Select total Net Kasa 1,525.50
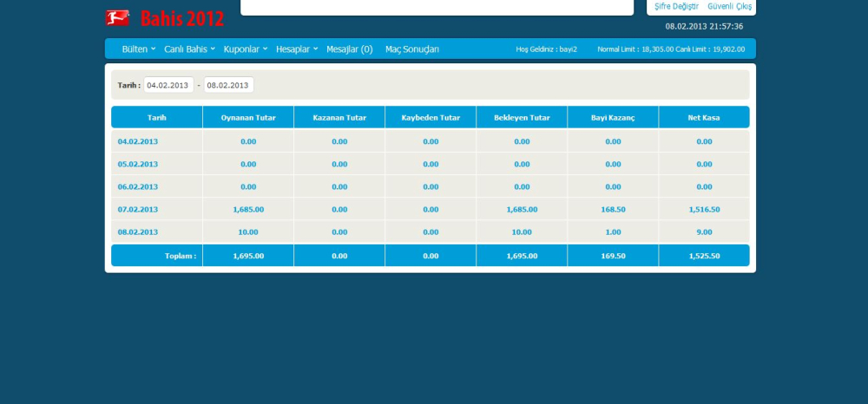The width and height of the screenshot is (868, 404). (x=704, y=256)
